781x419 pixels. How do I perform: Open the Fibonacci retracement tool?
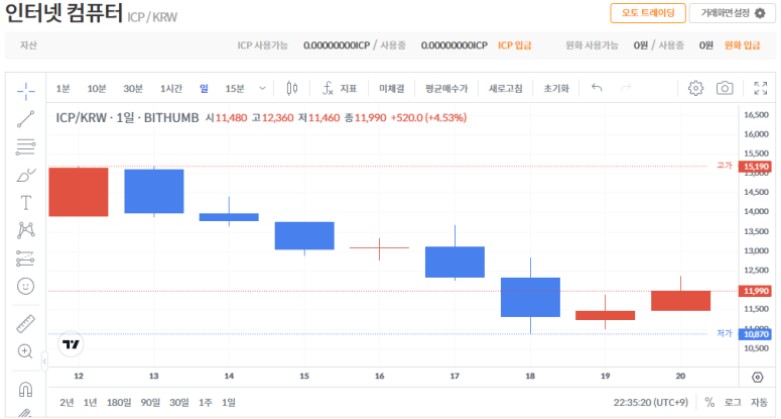click(x=26, y=147)
